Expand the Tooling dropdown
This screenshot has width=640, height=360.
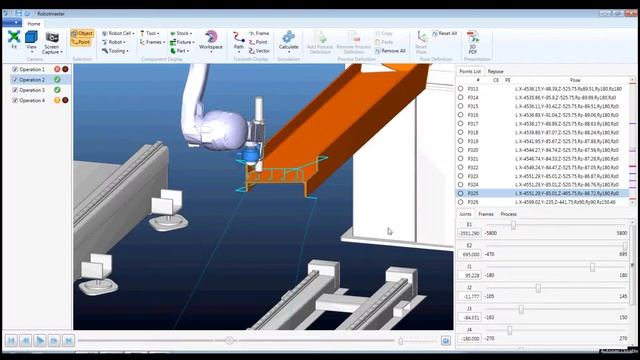tap(115, 51)
